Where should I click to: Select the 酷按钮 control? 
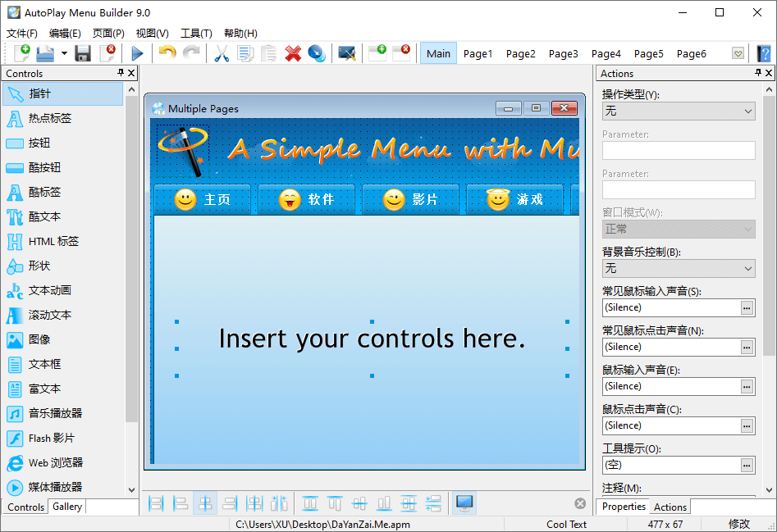click(x=63, y=167)
